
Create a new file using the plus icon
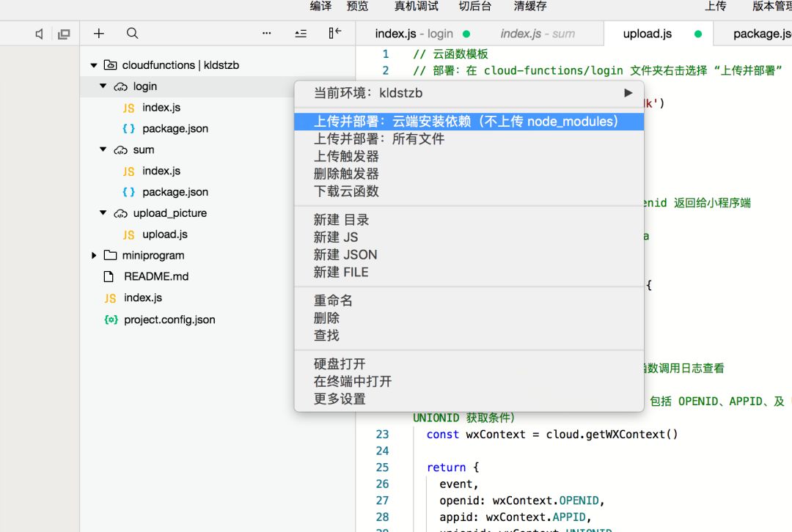tap(98, 33)
